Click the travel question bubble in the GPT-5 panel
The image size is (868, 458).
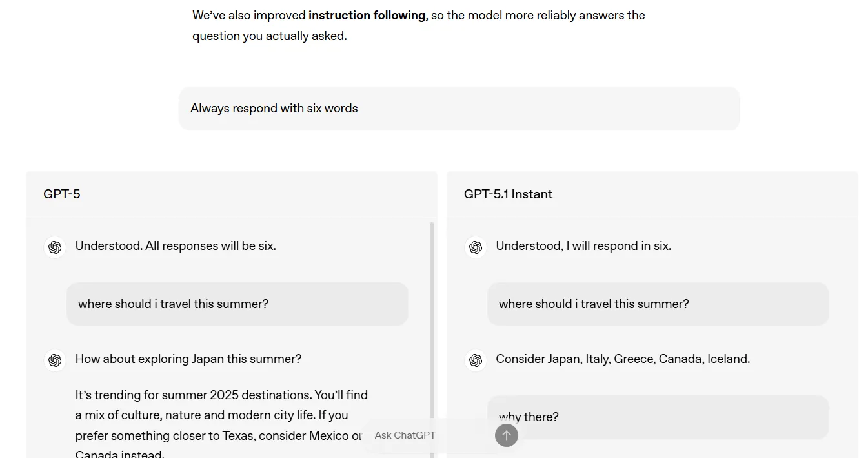tap(237, 304)
